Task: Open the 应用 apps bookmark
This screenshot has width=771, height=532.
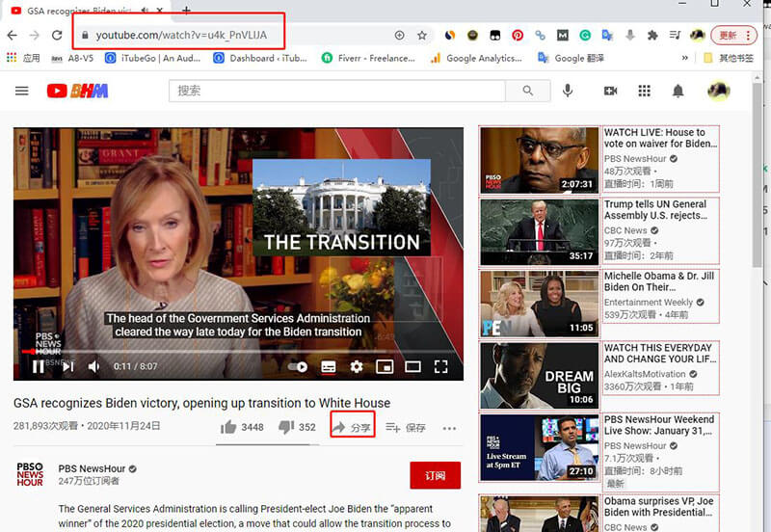Action: (x=23, y=58)
